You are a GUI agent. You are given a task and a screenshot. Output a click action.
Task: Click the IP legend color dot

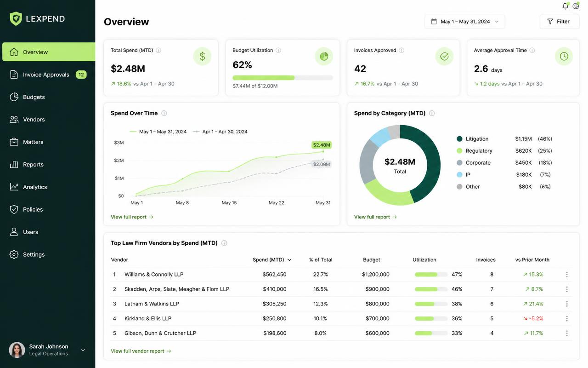pyautogui.click(x=459, y=175)
